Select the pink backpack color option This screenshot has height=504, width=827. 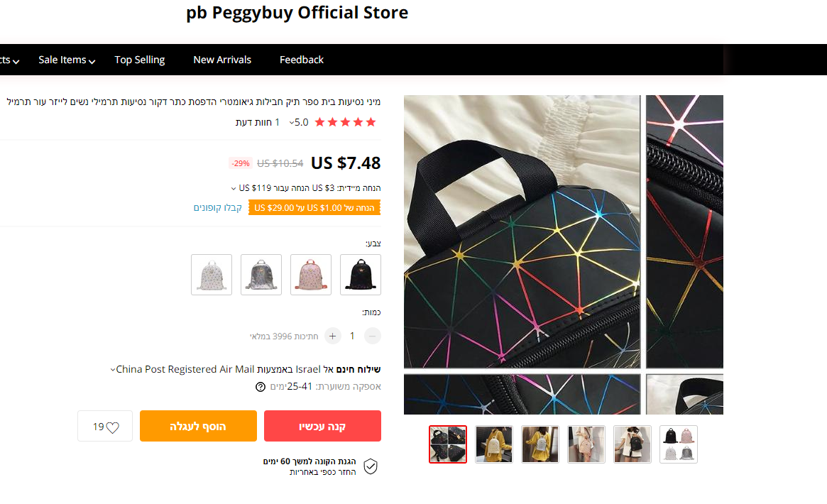click(311, 275)
